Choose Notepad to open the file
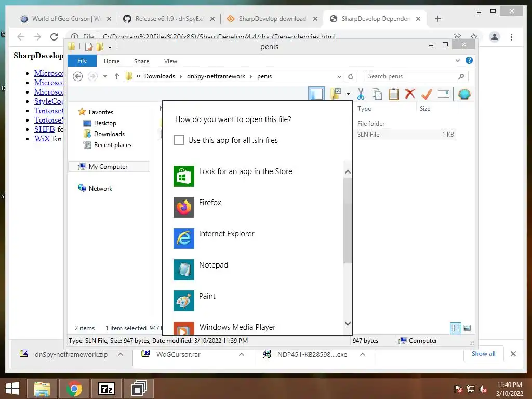 pos(258,270)
